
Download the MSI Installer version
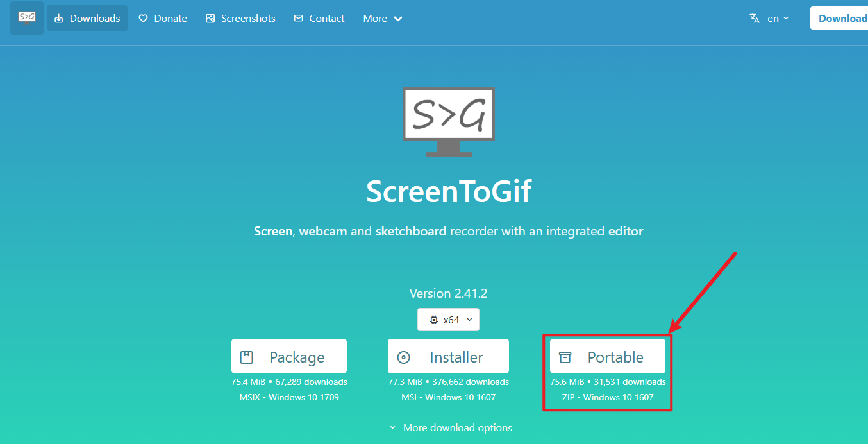[x=448, y=356]
